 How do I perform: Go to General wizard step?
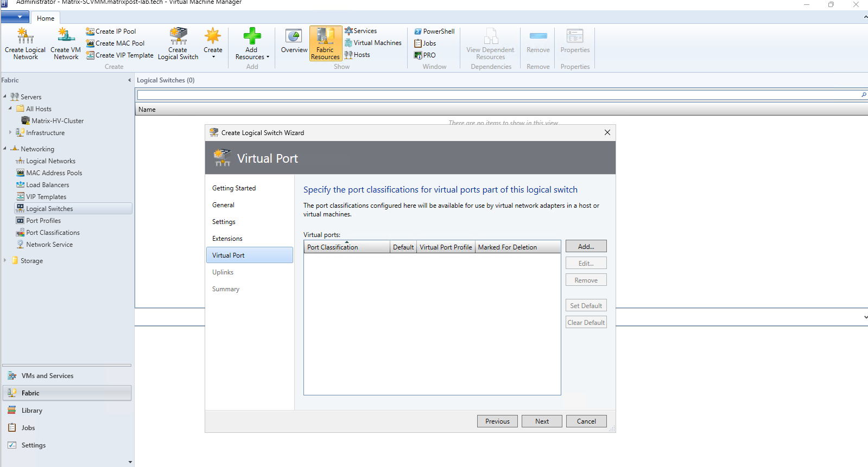(x=223, y=205)
